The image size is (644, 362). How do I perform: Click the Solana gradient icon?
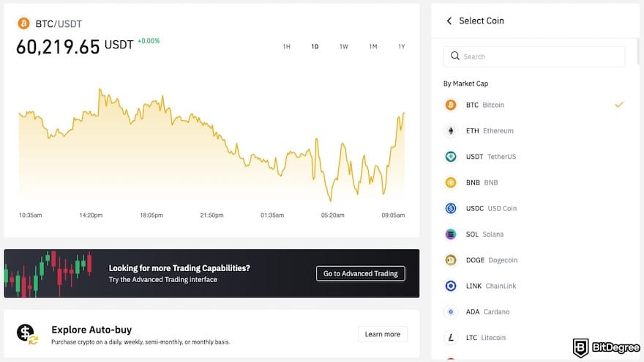click(451, 234)
